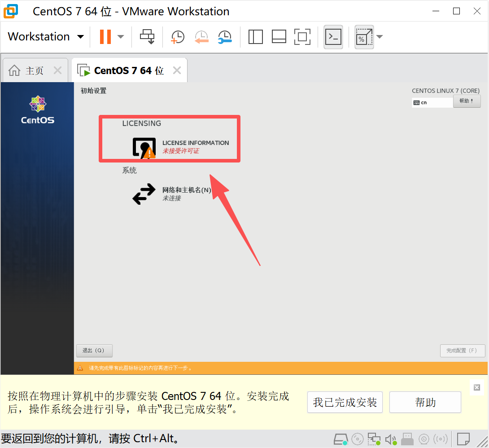Click the 退出 (Q) button
The height and width of the screenshot is (448, 489).
coord(94,351)
